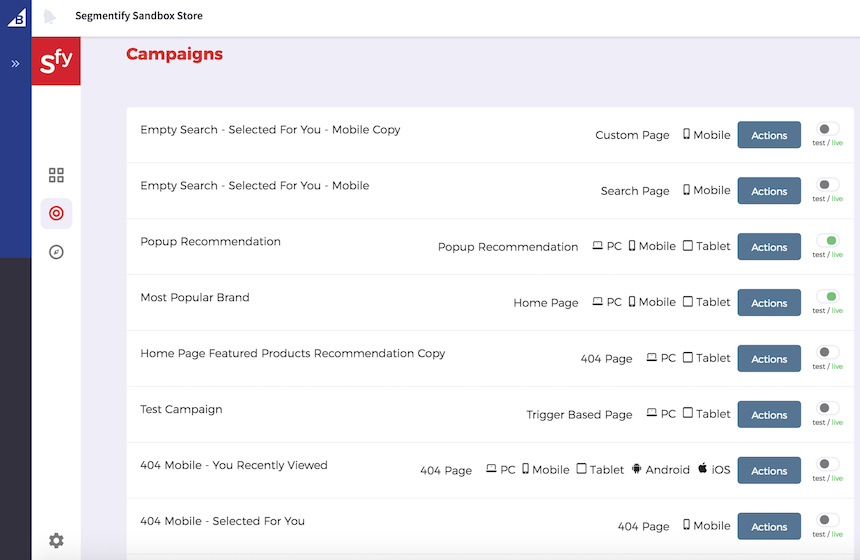Open Actions menu for Empty Search Mobile Copy

[769, 135]
